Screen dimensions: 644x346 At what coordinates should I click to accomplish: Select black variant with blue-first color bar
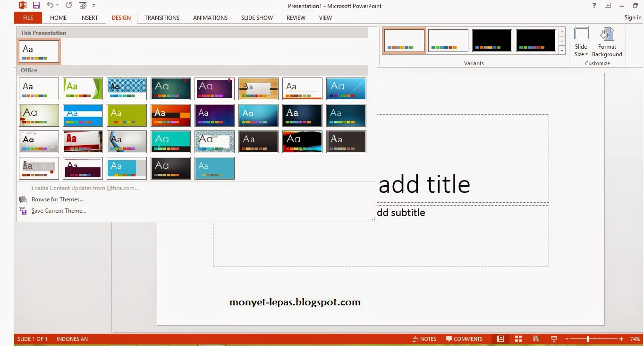(492, 41)
